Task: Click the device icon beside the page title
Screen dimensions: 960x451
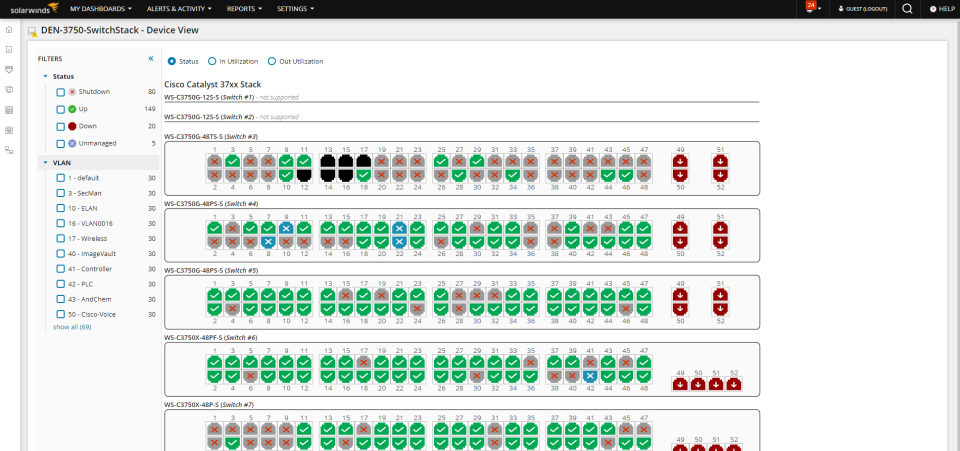Action: coord(32,32)
